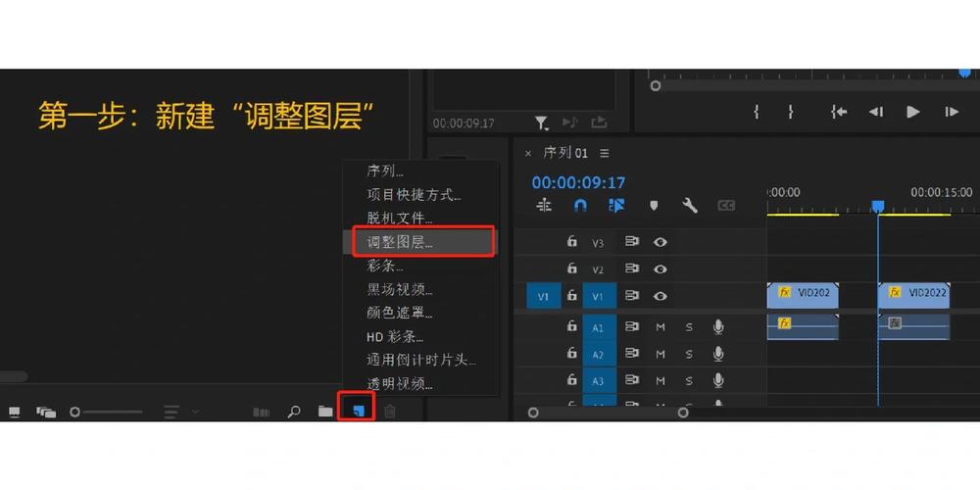Click the export frame icon in source monitor
The width and height of the screenshot is (980, 490).
(599, 122)
